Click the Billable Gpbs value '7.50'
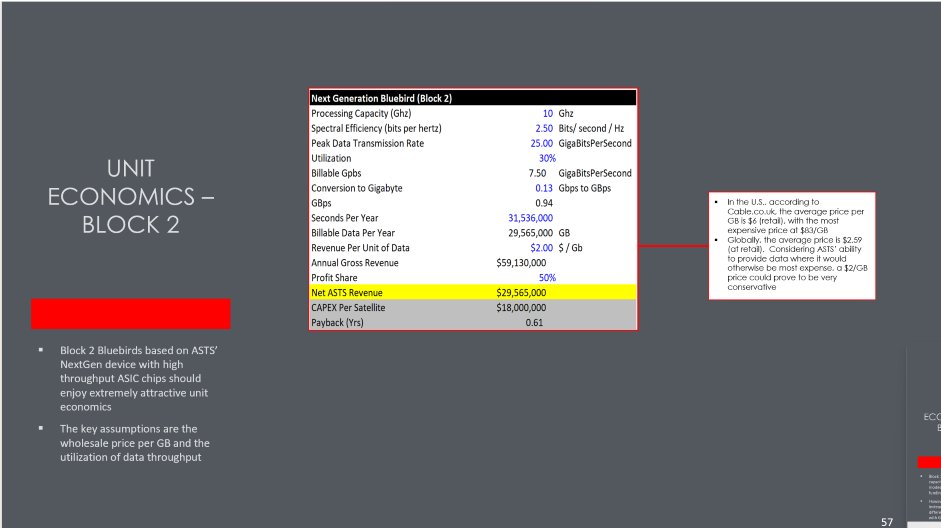 pos(537,173)
